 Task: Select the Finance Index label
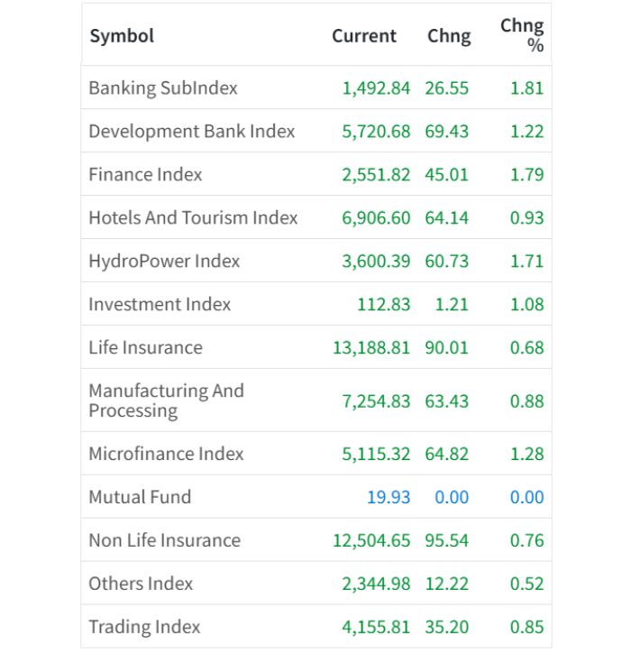tap(145, 174)
